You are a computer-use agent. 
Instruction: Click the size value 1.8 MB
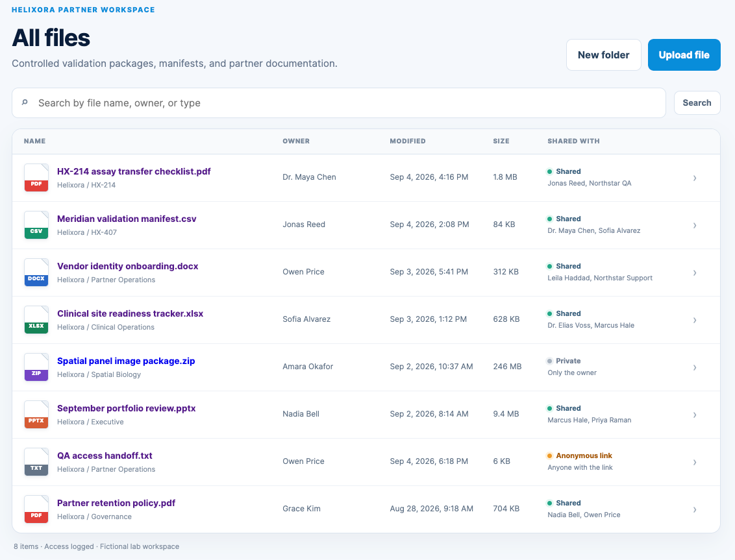505,177
